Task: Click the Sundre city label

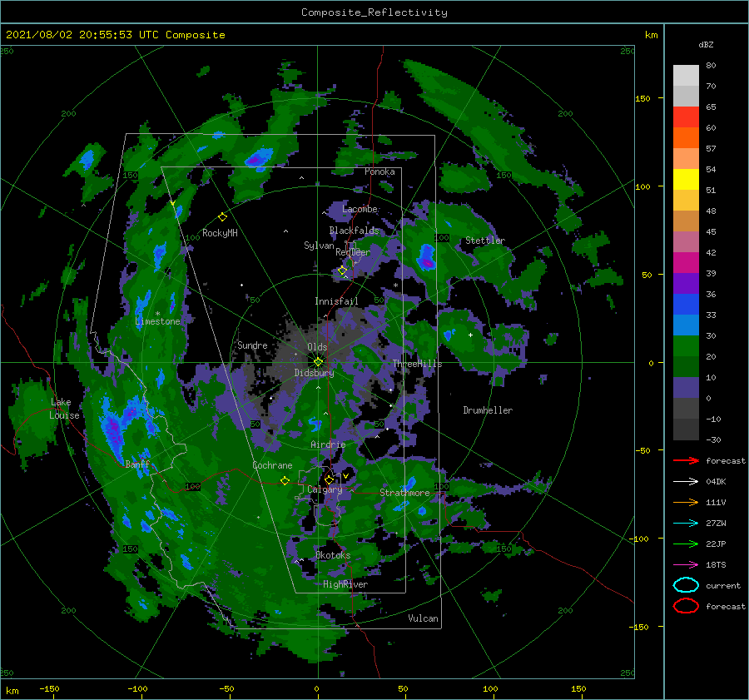Action: 252,345
